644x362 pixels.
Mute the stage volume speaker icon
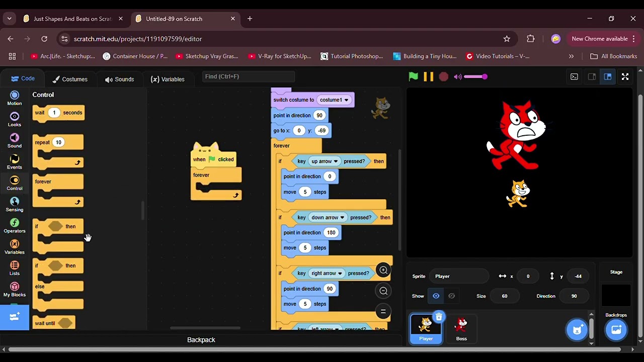[457, 76]
